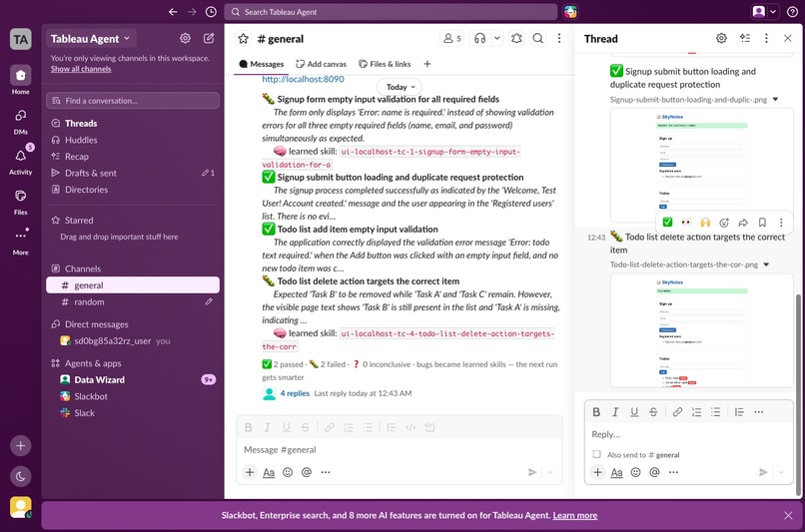The height and width of the screenshot is (532, 805).
Task: Open the history clock icon
Action: (211, 12)
